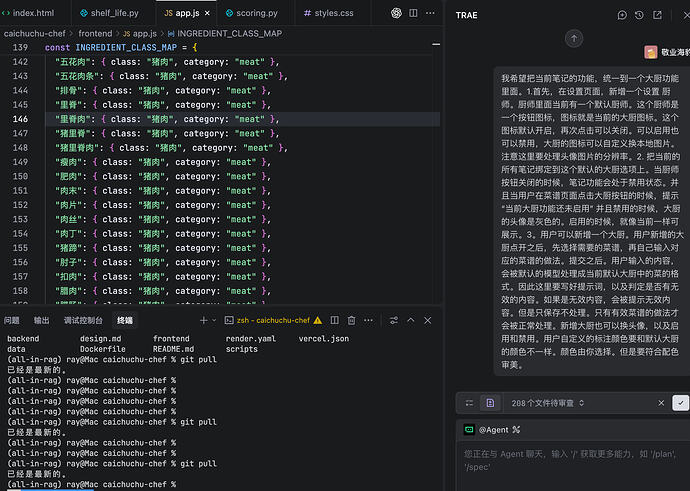This screenshot has width=690, height=491.
Task: Click the green Agent avatar icon
Action: point(469,429)
